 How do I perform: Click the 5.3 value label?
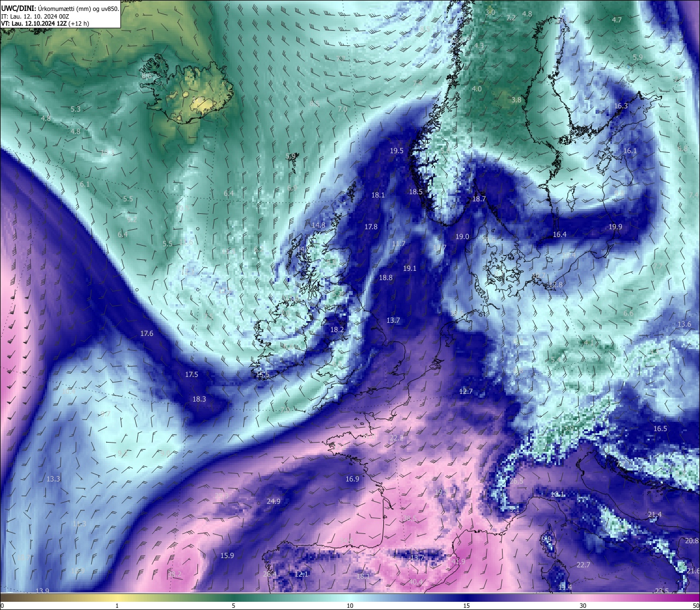75,109
